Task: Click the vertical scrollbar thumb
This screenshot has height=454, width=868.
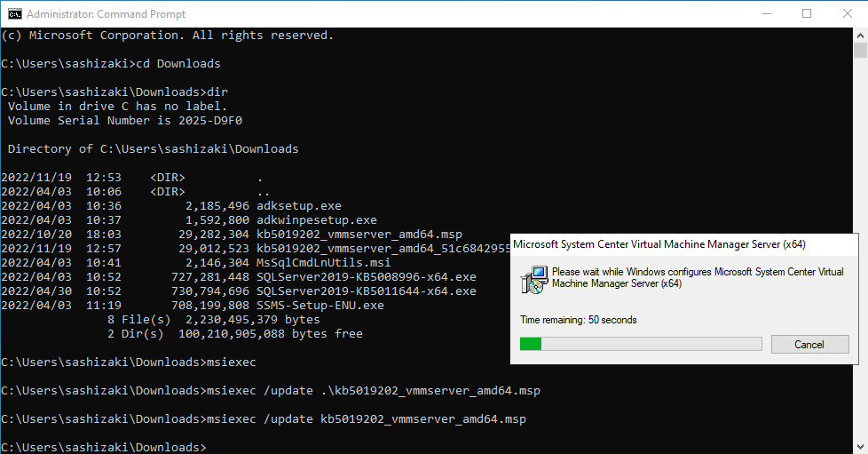Action: click(860, 51)
